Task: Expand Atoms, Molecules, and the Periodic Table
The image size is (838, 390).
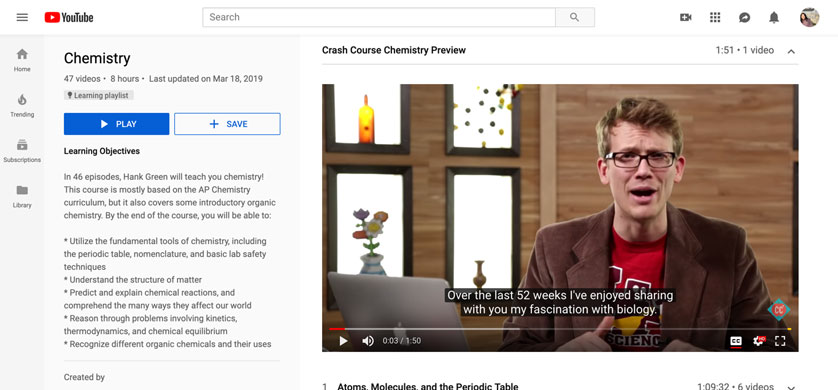Action: tap(791, 387)
